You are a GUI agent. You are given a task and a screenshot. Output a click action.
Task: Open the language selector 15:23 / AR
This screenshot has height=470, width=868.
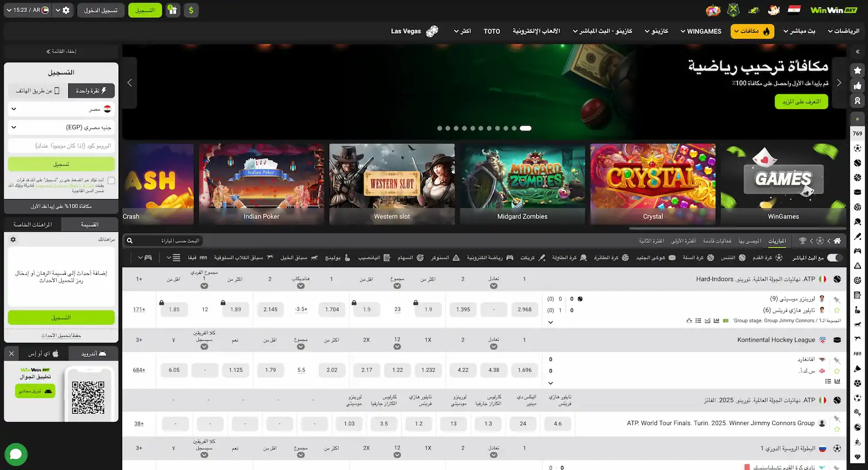coord(27,10)
